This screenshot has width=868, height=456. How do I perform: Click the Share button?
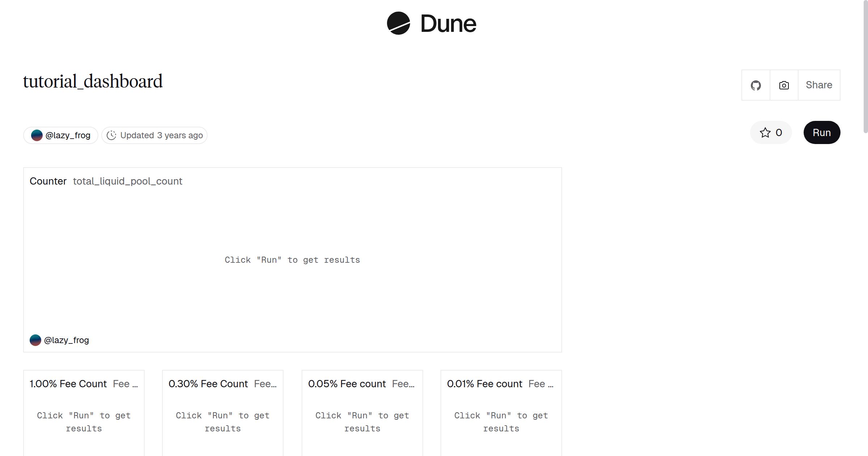click(x=819, y=85)
